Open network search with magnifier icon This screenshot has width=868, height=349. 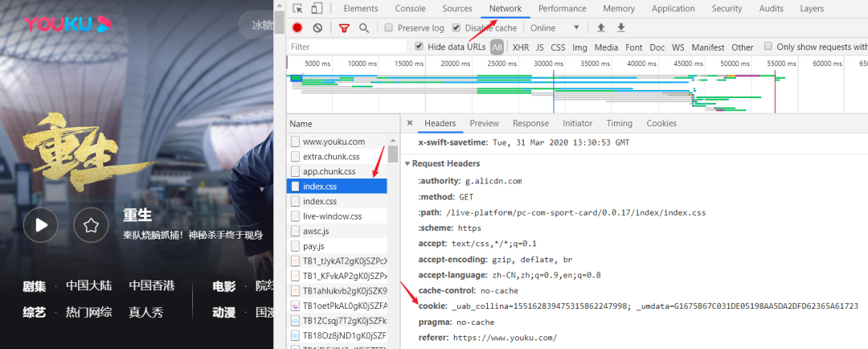click(x=364, y=27)
